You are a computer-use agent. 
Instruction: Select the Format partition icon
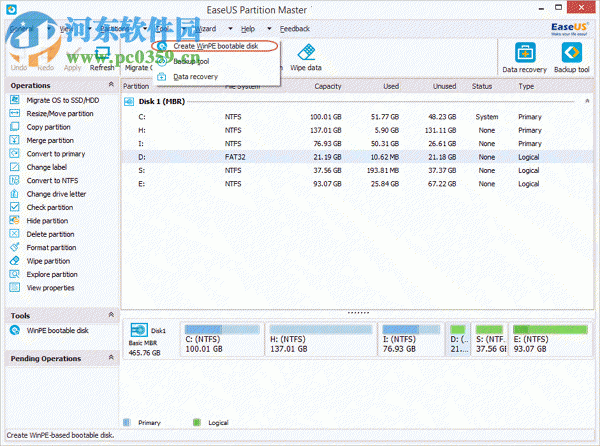pyautogui.click(x=15, y=247)
